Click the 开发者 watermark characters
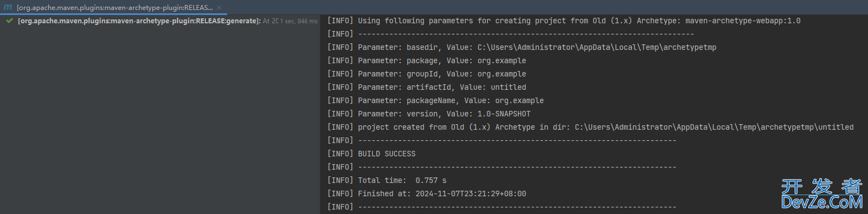Image resolution: width=868 pixels, height=214 pixels. (x=822, y=186)
